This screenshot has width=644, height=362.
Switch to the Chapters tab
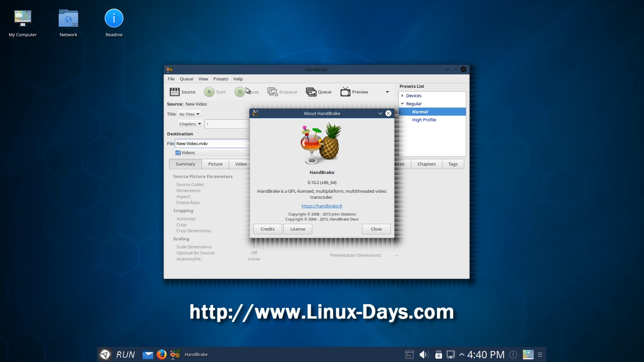point(427,164)
